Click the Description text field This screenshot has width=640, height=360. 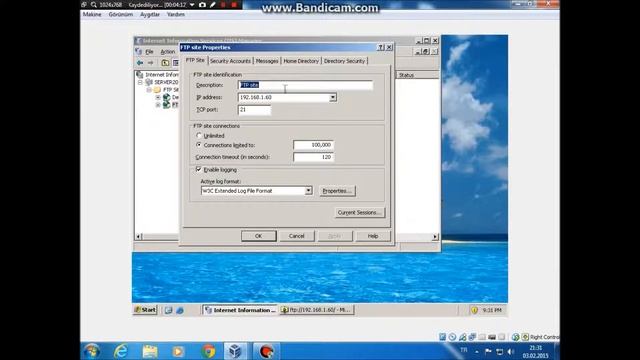[305, 85]
